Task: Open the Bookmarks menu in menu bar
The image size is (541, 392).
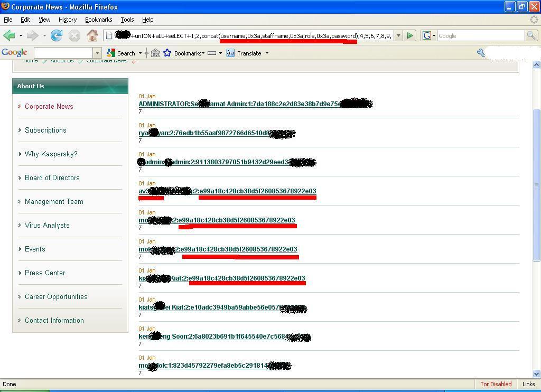Action: [99, 20]
